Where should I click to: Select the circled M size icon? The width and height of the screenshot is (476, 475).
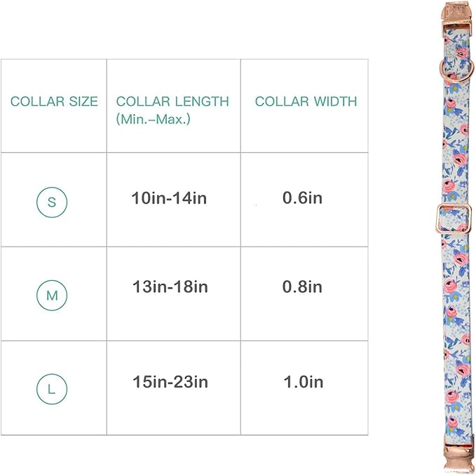tap(51, 295)
